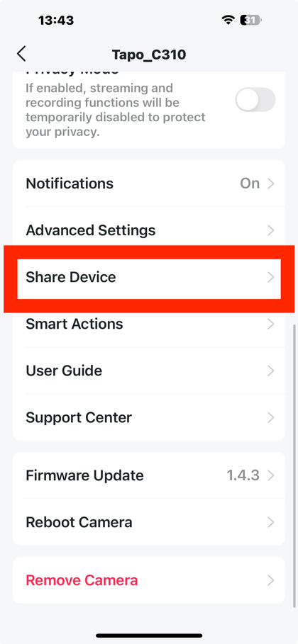298x644 pixels.
Task: Tap the Smart Actions chevron arrow
Action: [270, 324]
